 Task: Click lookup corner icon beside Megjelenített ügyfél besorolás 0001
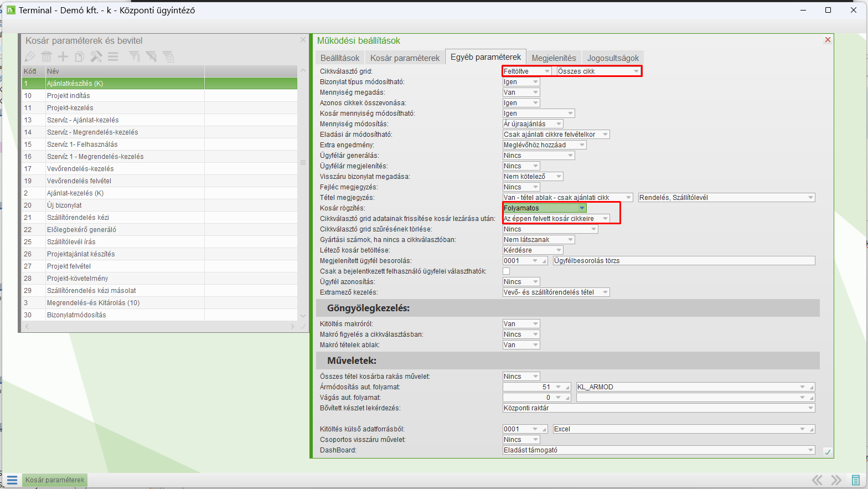545,261
